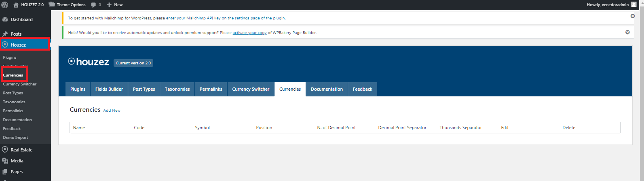Click the Pages sidebar icon
644x181 pixels.
(x=5, y=172)
